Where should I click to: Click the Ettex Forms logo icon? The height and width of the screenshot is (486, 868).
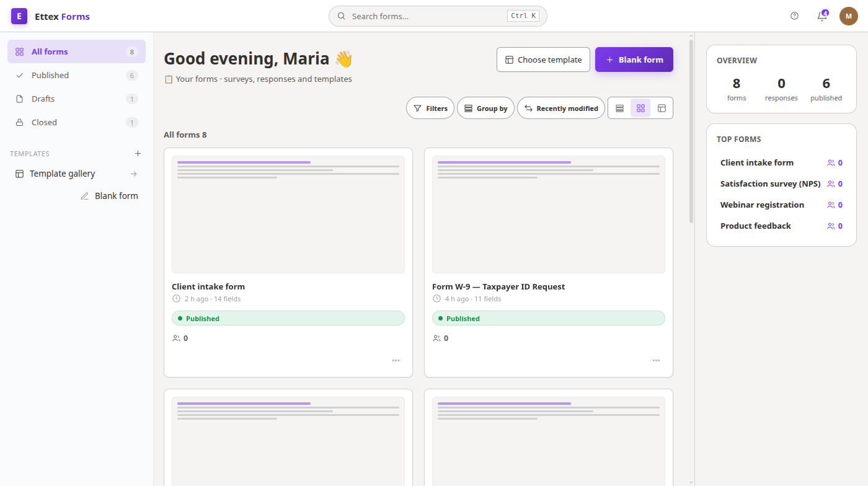click(x=19, y=16)
